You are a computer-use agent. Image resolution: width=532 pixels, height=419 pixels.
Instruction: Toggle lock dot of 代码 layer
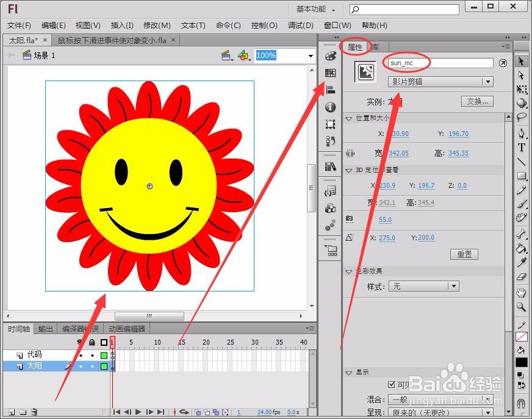point(92,355)
